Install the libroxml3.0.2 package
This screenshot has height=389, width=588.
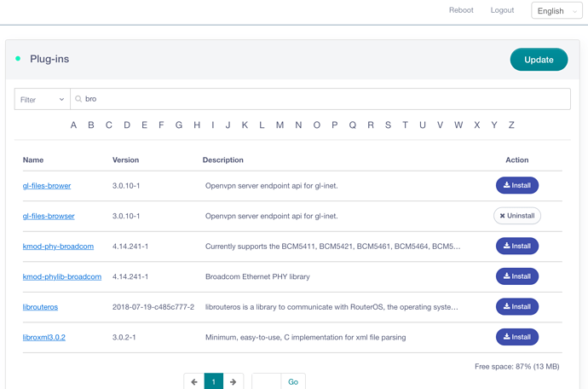(x=517, y=337)
